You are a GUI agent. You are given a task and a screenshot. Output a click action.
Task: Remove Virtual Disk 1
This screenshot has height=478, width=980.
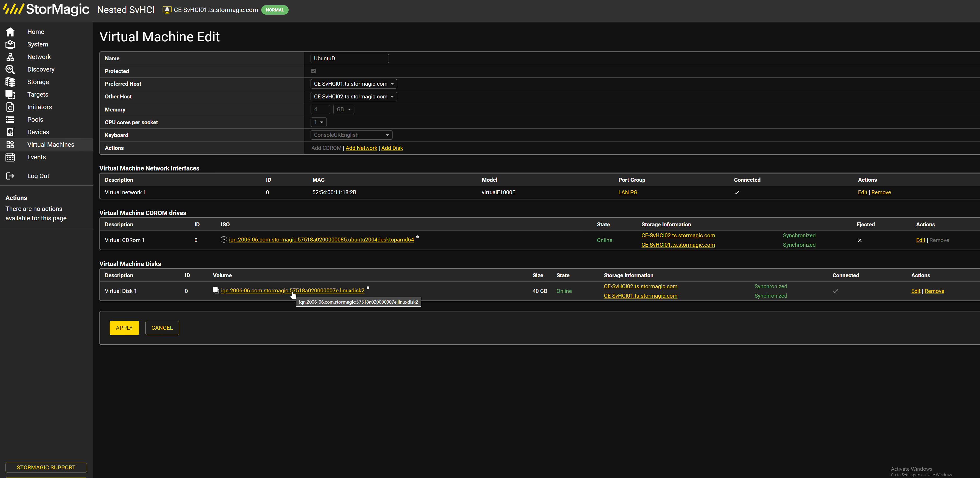[x=934, y=291]
